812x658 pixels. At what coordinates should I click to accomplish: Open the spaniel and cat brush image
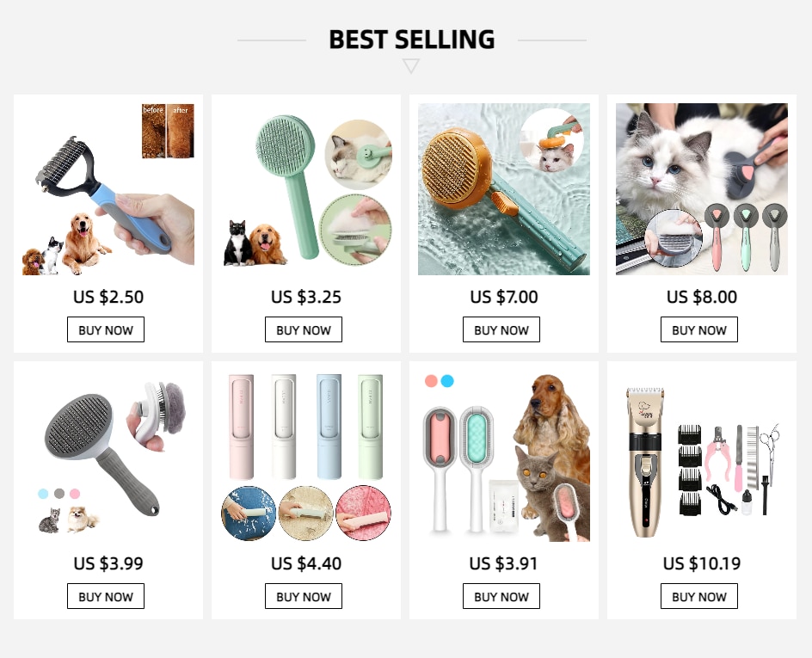pyautogui.click(x=504, y=456)
